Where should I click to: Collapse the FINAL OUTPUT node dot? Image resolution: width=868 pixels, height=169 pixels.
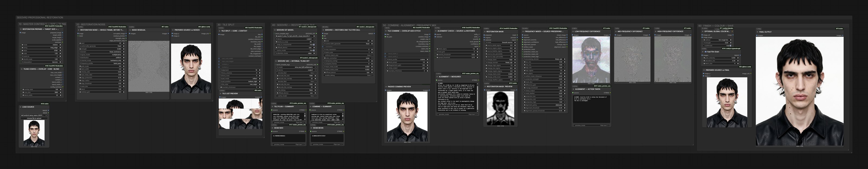point(758,32)
